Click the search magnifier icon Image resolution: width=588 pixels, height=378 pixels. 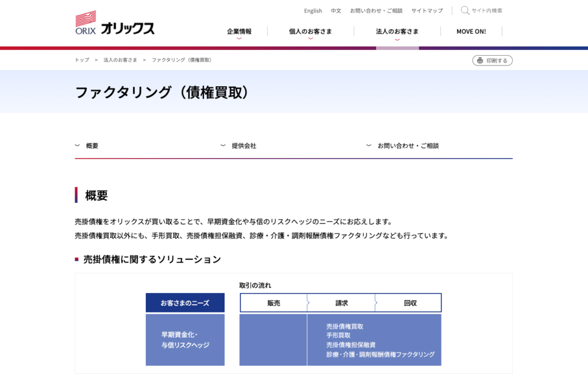(465, 10)
